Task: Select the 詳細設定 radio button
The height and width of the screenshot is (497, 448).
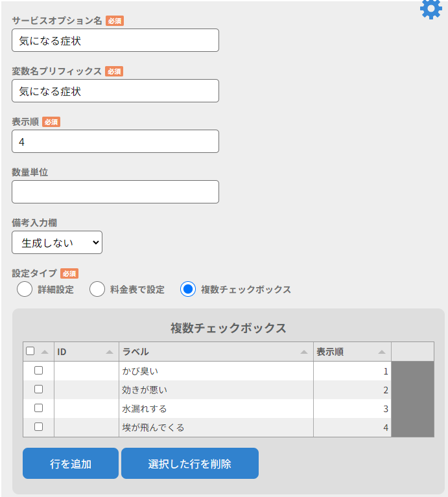Action: [25, 290]
